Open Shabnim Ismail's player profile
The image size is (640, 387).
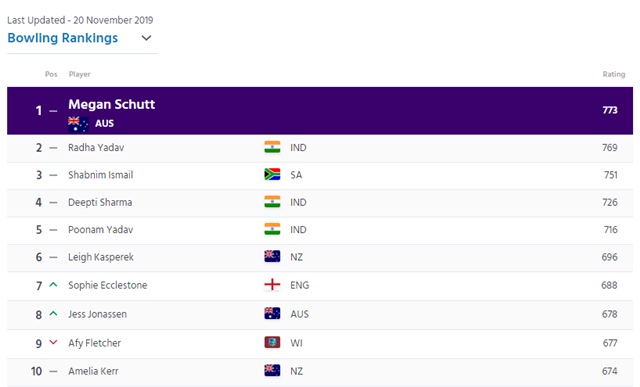(100, 175)
